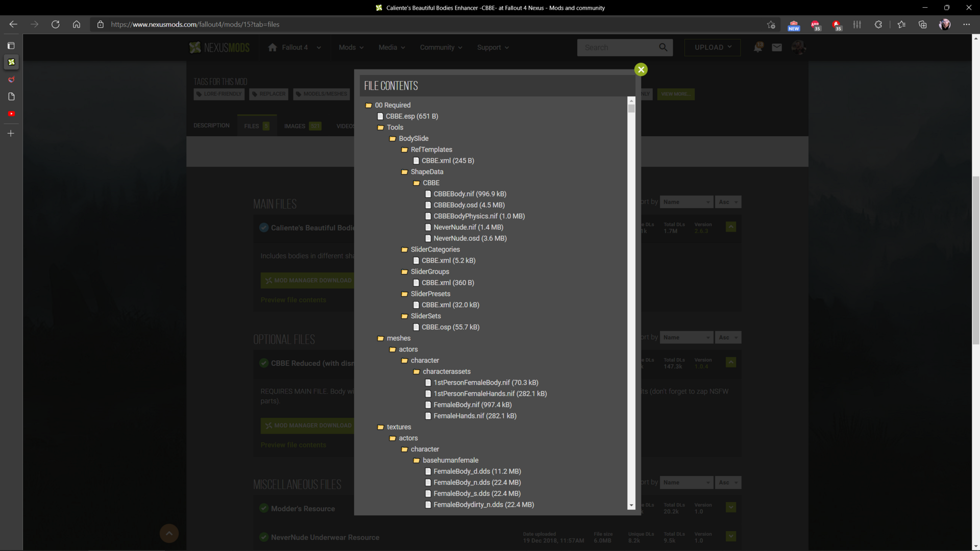
Task: Switch to the blank document vertical tab
Action: 11,96
